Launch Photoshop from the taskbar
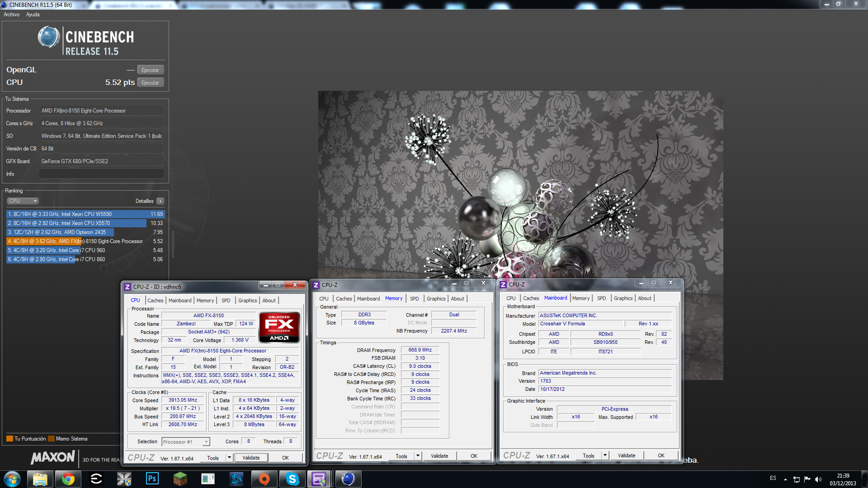Screen dimensions: 868x488 tap(152, 479)
